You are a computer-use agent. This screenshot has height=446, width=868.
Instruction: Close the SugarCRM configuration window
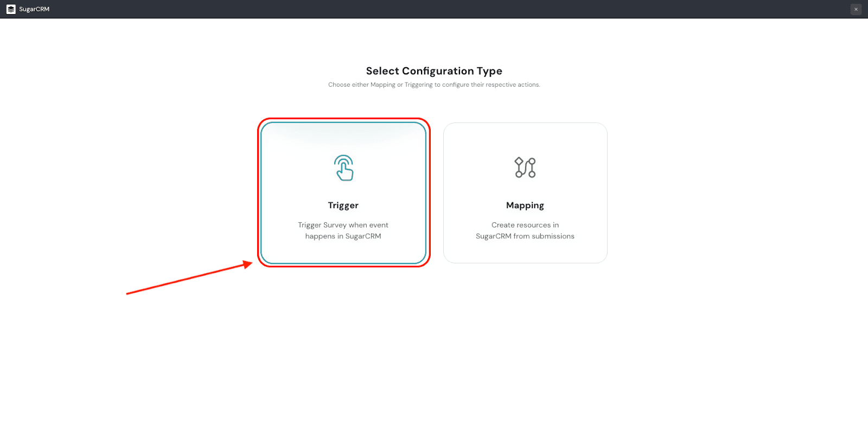[x=856, y=9]
